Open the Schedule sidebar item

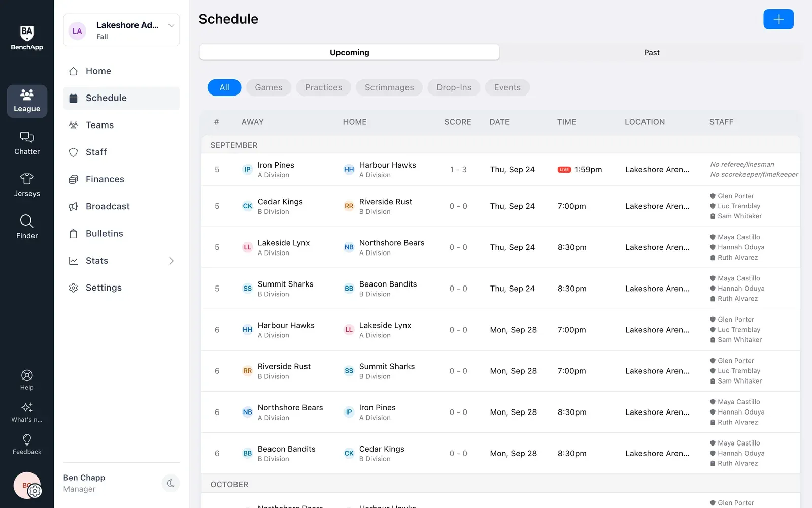click(x=121, y=98)
